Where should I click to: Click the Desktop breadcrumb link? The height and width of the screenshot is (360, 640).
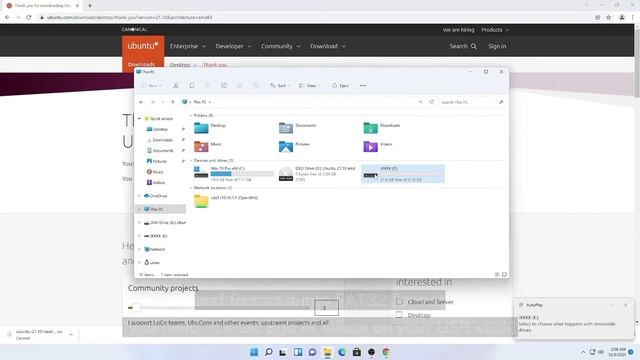(x=180, y=65)
